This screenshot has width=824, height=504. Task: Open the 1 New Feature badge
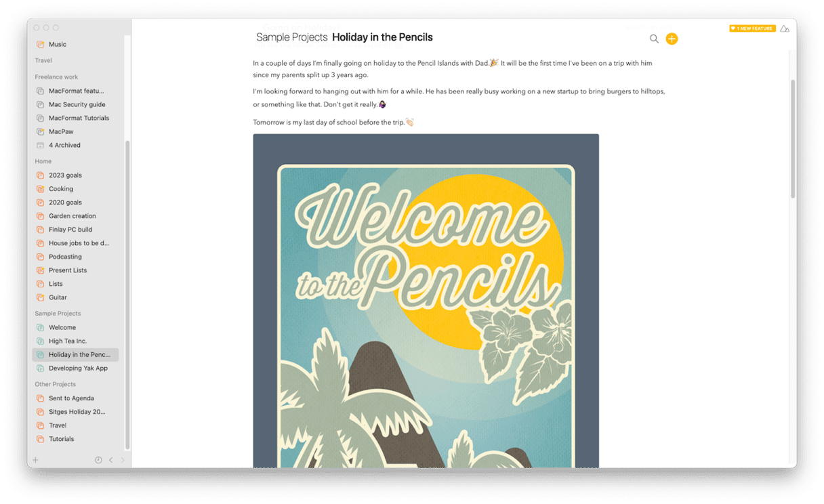[752, 28]
